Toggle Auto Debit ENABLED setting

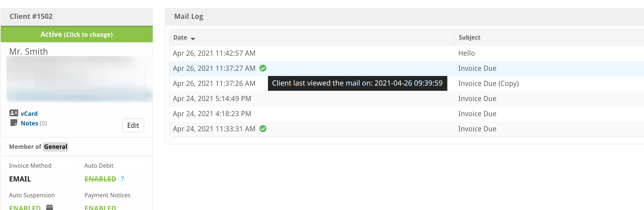coord(100,179)
